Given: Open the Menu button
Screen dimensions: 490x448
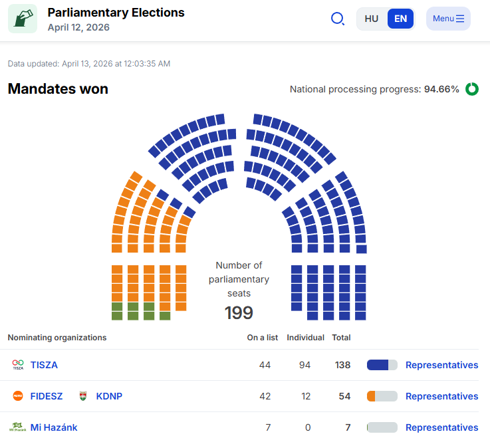Looking at the screenshot, I should coord(448,19).
